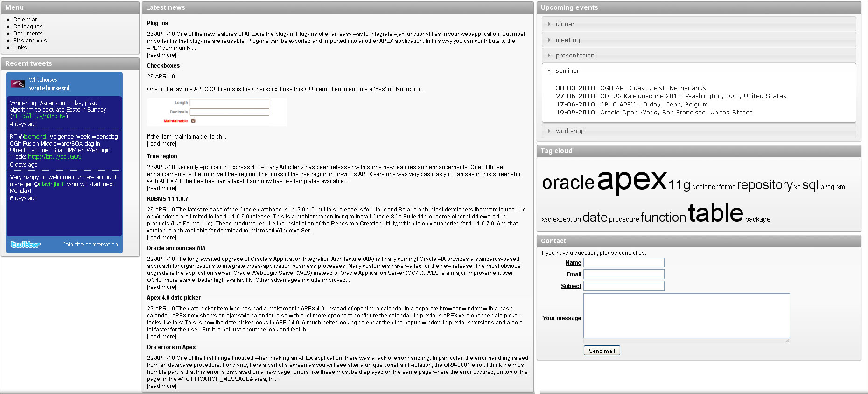Image resolution: width=868 pixels, height=394 pixels.
Task: Click the apex tag in tag cloud
Action: (632, 180)
